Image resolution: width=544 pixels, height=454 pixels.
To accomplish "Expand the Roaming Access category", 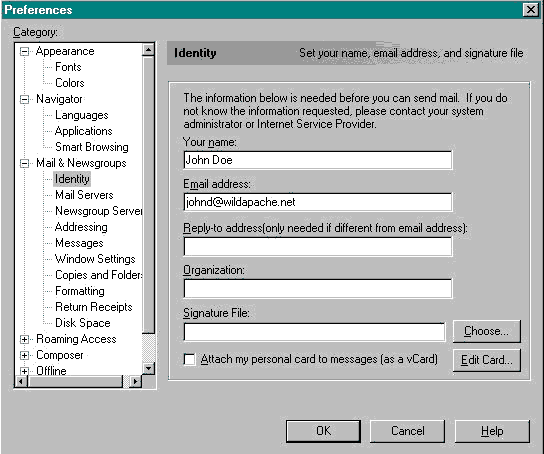I will 24,339.
